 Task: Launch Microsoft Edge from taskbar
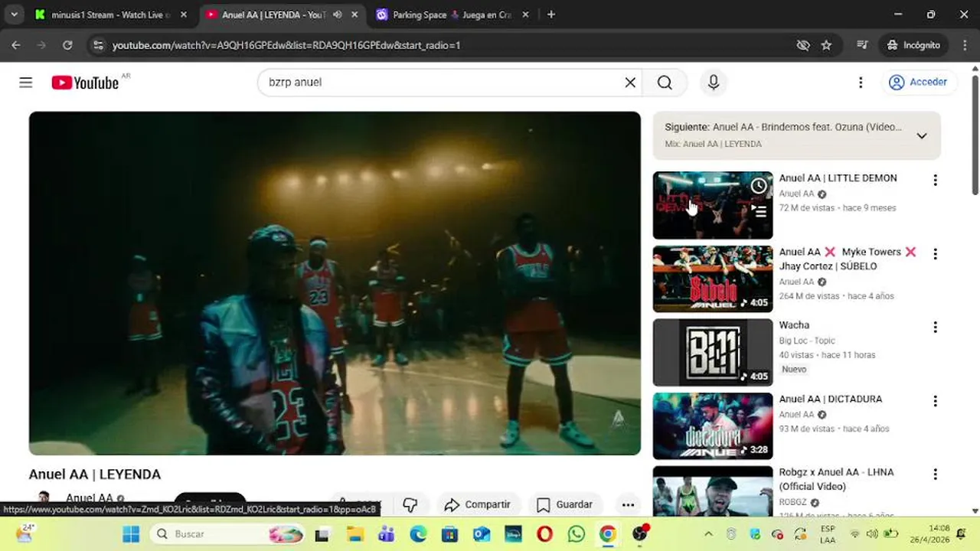[418, 533]
